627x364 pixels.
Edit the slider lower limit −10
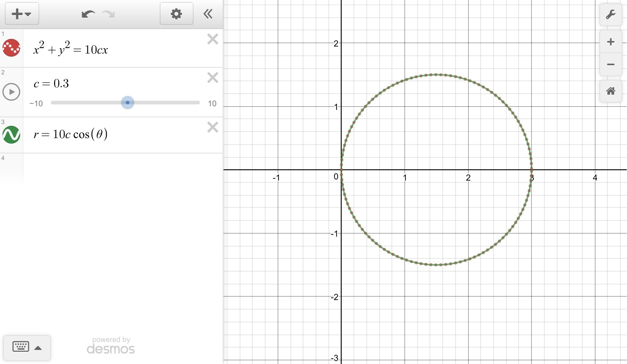[x=36, y=103]
